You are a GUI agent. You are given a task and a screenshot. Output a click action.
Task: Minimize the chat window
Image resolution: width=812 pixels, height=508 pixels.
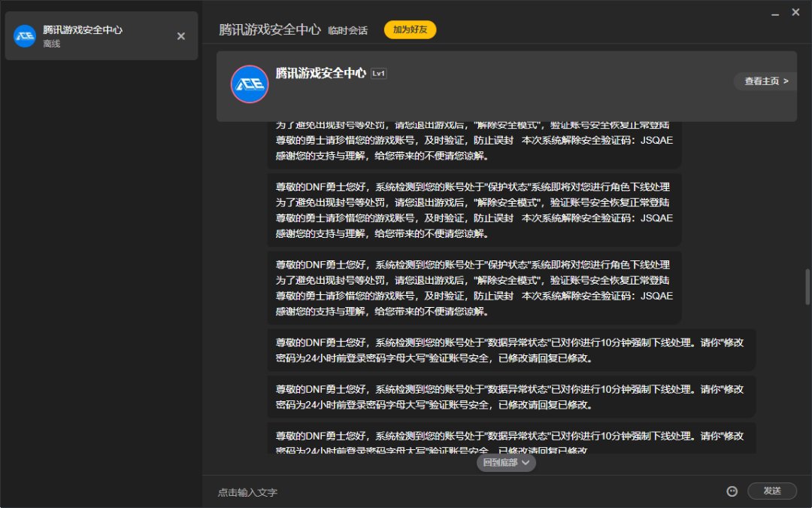pyautogui.click(x=775, y=13)
